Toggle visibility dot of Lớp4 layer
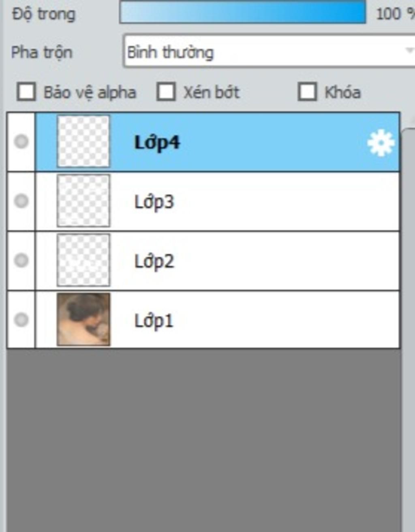Screen dimensions: 415x532 pos(21,142)
